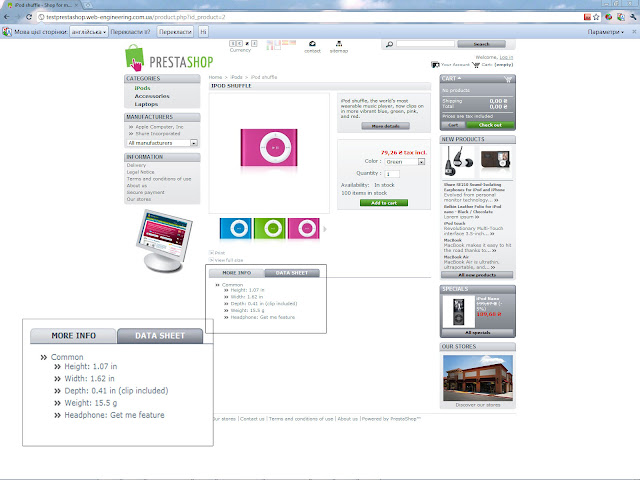Viewport: 640px width, 480px height.
Task: Click the Our Stores building photo
Action: pos(478,378)
